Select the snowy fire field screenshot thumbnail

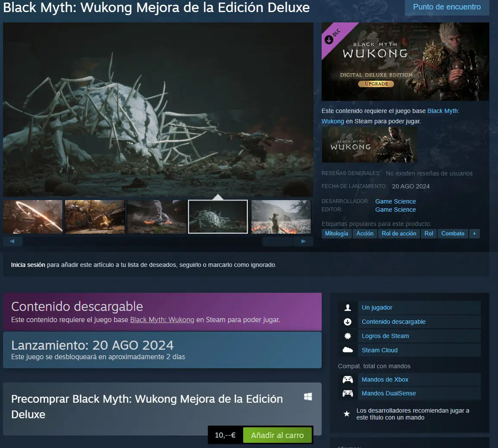pyautogui.click(x=281, y=217)
